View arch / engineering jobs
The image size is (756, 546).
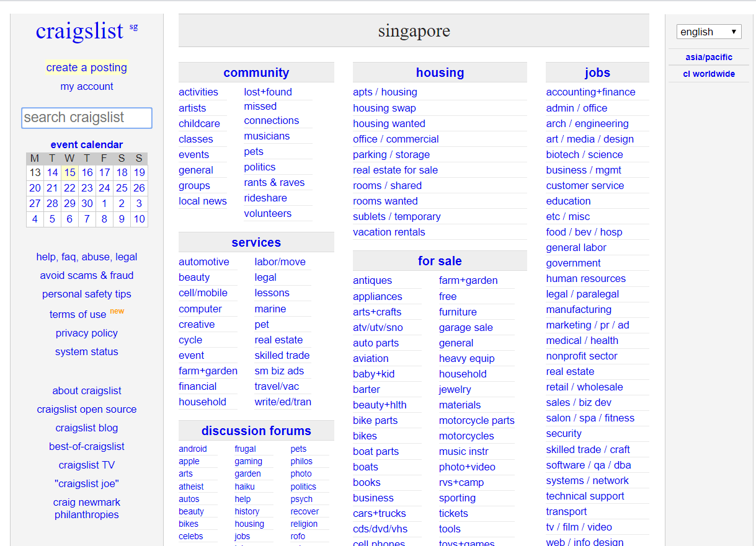click(587, 123)
